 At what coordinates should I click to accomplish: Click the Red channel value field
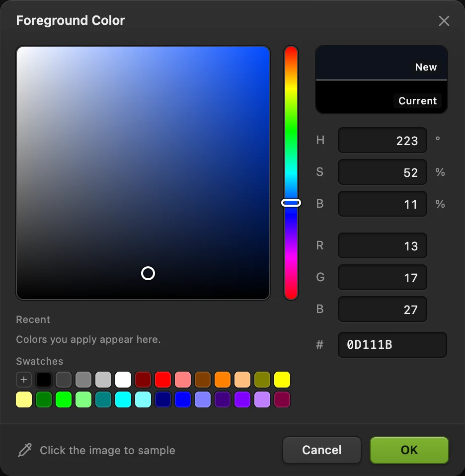(383, 245)
